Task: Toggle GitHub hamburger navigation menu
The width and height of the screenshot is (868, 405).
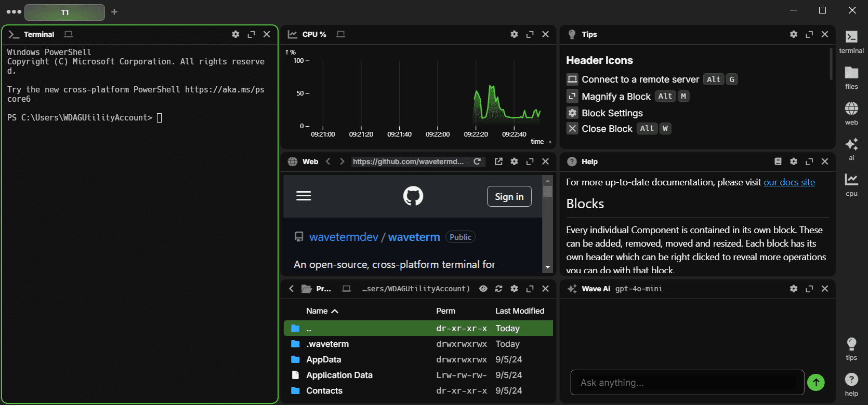Action: [304, 196]
